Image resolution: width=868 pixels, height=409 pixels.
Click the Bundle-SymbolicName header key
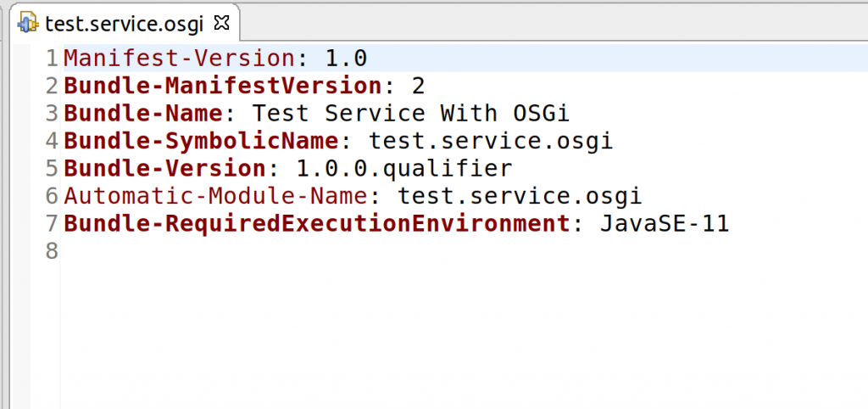pyautogui.click(x=201, y=142)
